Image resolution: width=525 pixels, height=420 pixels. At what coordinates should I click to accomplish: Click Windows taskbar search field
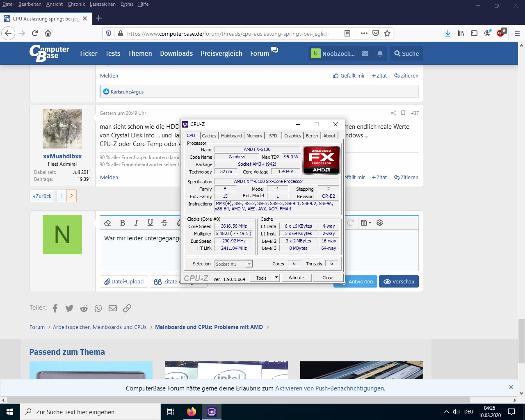tap(90, 412)
